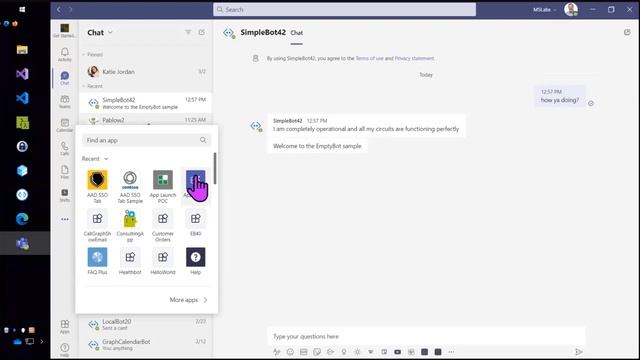Open Katie Jordan chat
Image resolution: width=640 pixels, height=360 pixels.
coord(146,71)
